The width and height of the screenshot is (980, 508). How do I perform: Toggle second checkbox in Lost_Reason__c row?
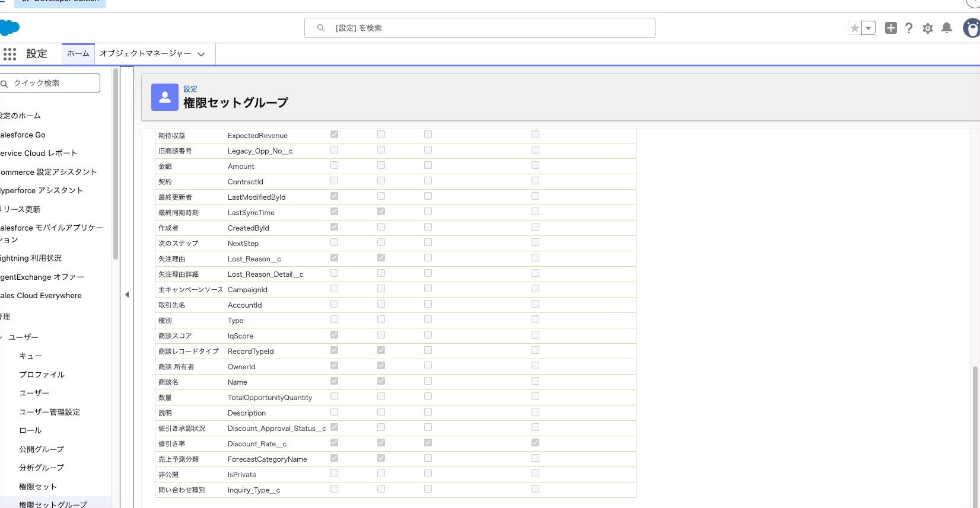(381, 258)
